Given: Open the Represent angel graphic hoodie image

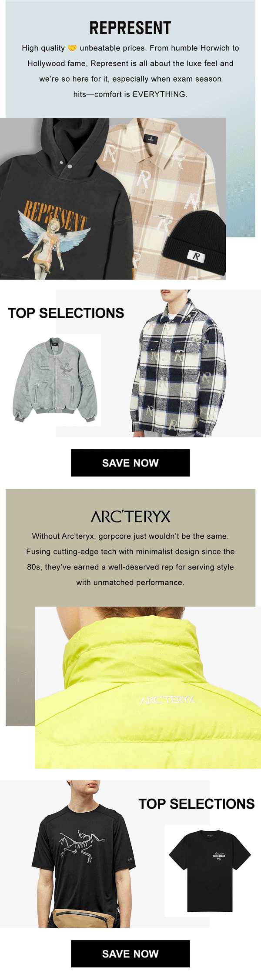Looking at the screenshot, I should pos(65,199).
